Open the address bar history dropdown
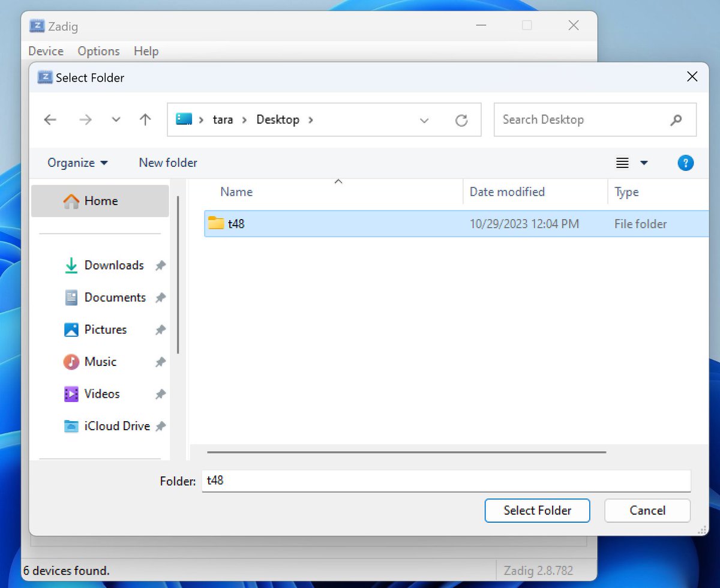720x588 pixels. click(x=424, y=121)
